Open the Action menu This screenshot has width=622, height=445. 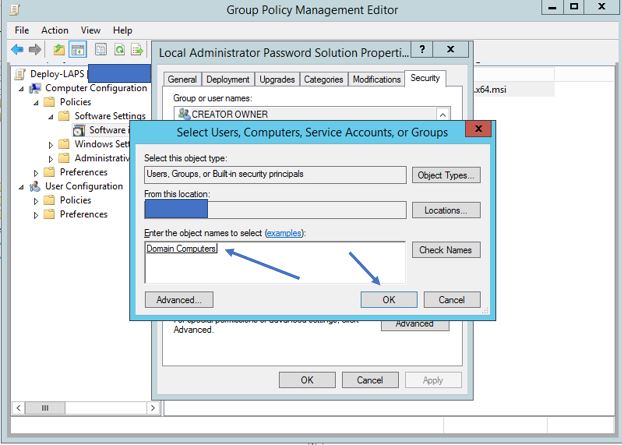pos(55,30)
